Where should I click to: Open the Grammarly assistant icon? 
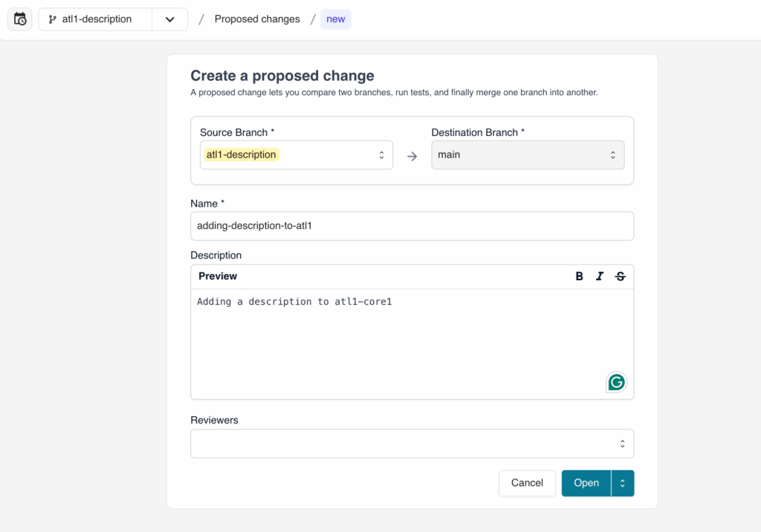coord(616,382)
